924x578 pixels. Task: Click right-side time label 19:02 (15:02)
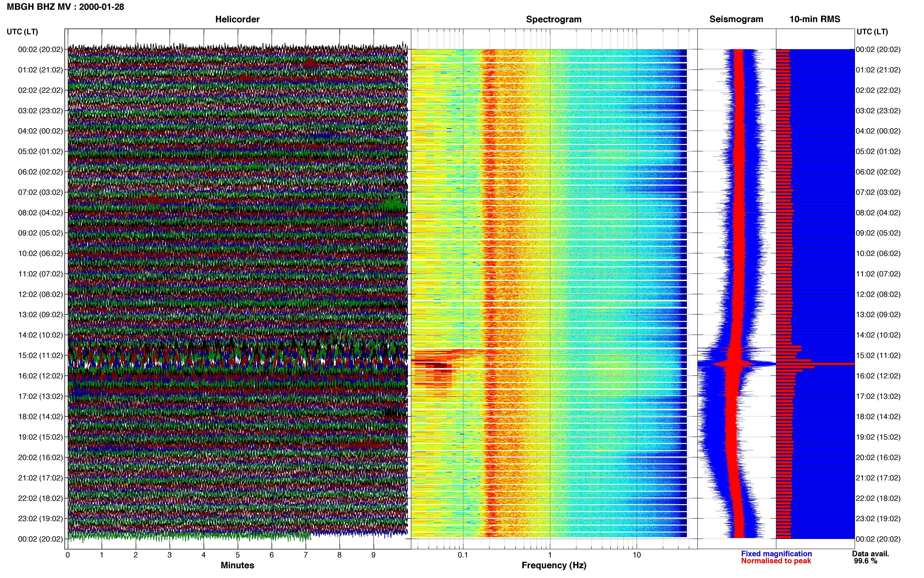click(x=878, y=437)
